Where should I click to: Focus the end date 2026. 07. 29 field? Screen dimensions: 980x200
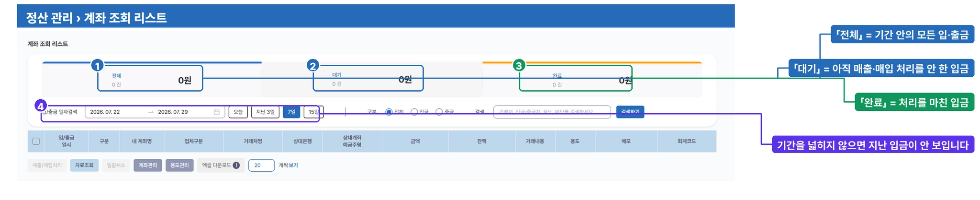coord(173,112)
